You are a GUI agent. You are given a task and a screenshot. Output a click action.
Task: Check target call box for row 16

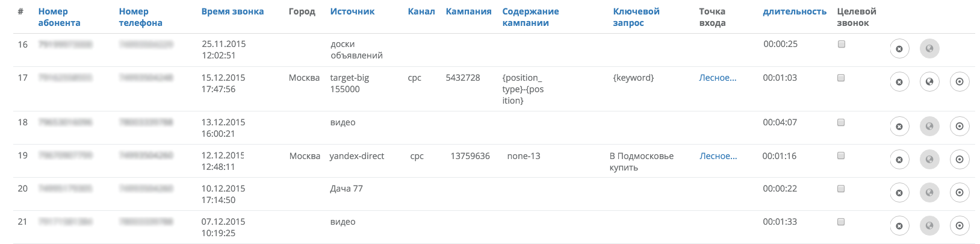[x=842, y=44]
